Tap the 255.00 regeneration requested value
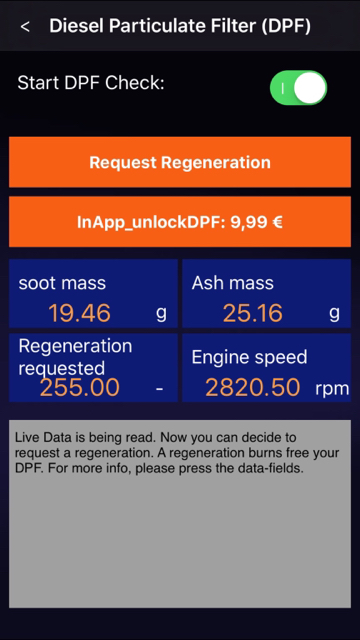The image size is (360, 640). 80,388
